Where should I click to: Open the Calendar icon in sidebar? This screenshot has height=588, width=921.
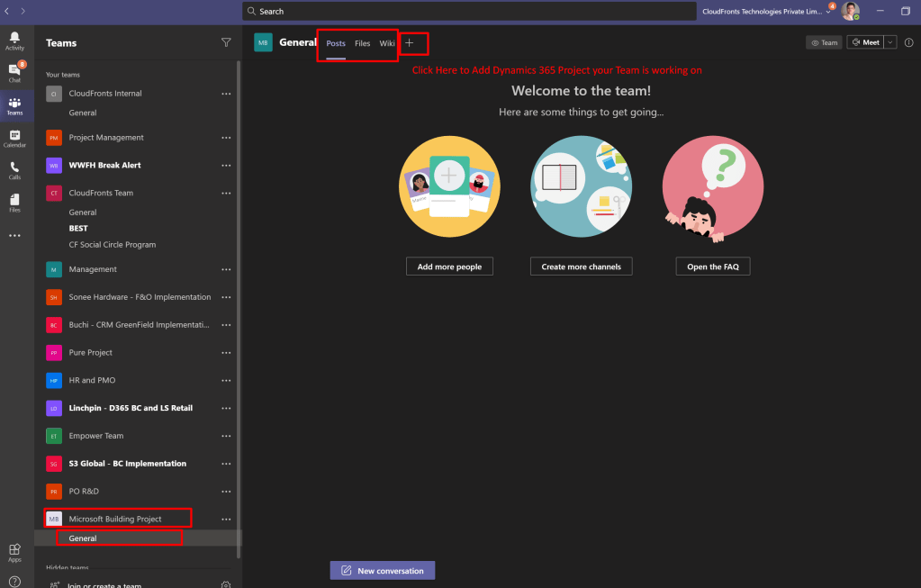click(15, 138)
